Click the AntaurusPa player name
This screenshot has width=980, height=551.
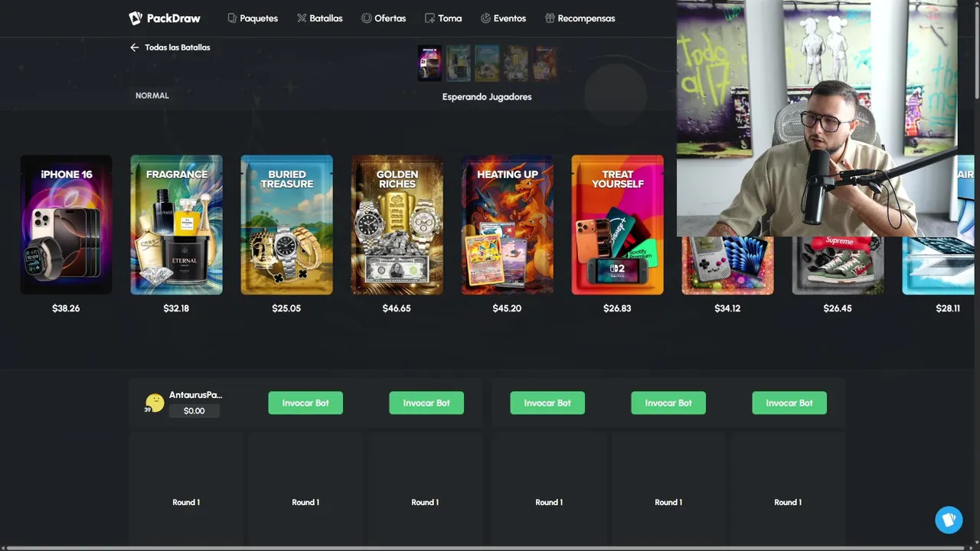coord(196,395)
